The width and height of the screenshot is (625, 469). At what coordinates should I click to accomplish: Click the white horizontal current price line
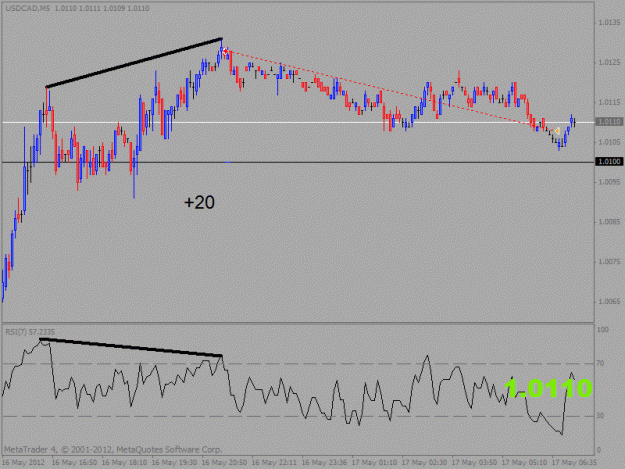click(298, 122)
